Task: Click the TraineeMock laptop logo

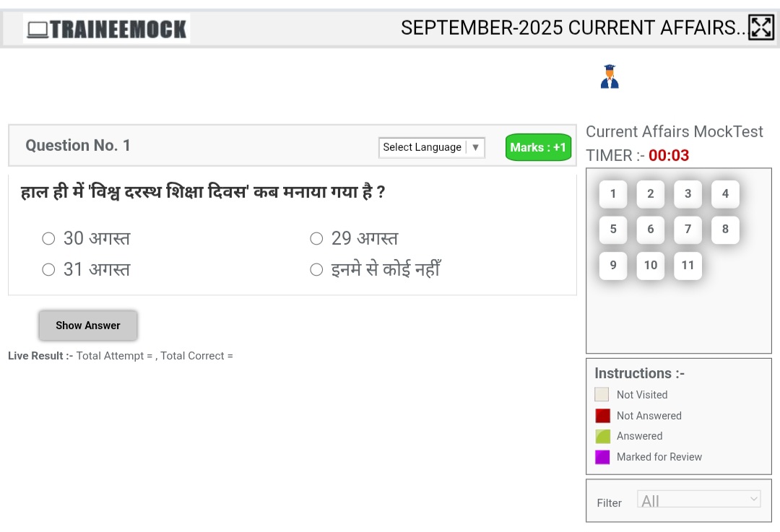Action: pyautogui.click(x=107, y=29)
